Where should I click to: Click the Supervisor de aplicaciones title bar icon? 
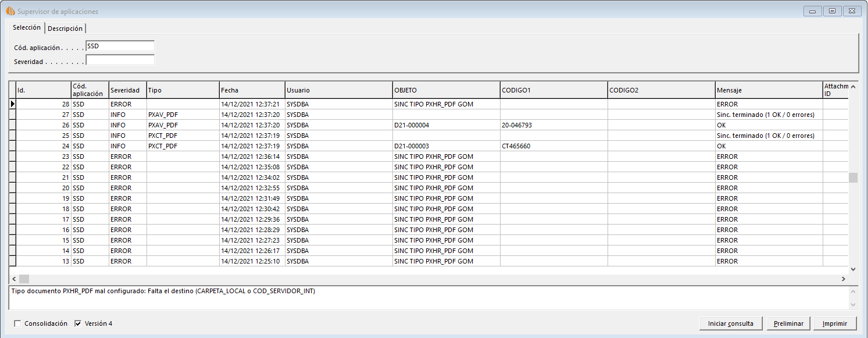coord(10,11)
